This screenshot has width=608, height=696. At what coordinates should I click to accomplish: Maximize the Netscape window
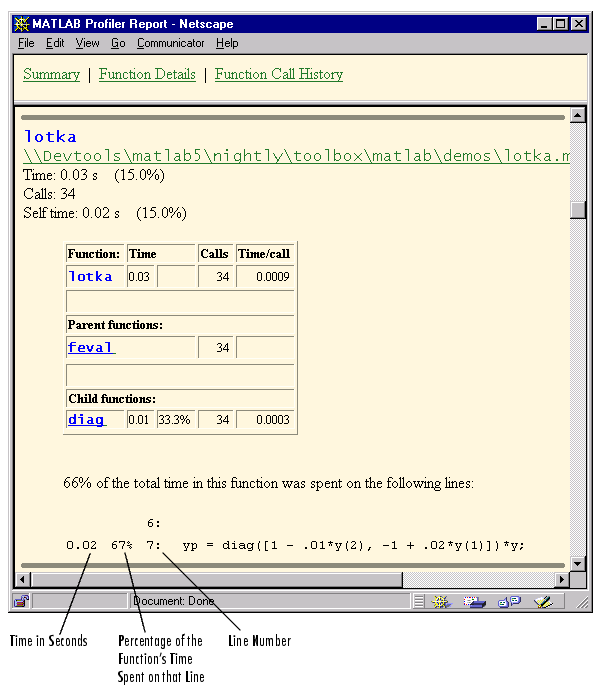click(x=561, y=24)
